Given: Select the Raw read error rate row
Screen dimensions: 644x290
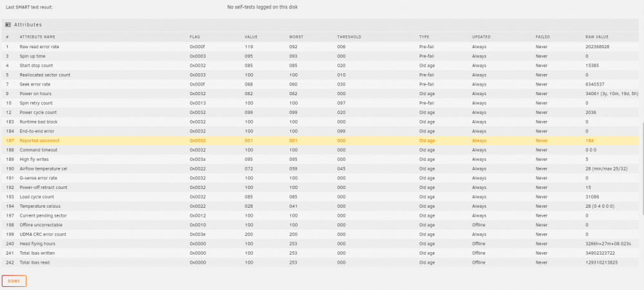Looking at the screenshot, I should pos(320,47).
